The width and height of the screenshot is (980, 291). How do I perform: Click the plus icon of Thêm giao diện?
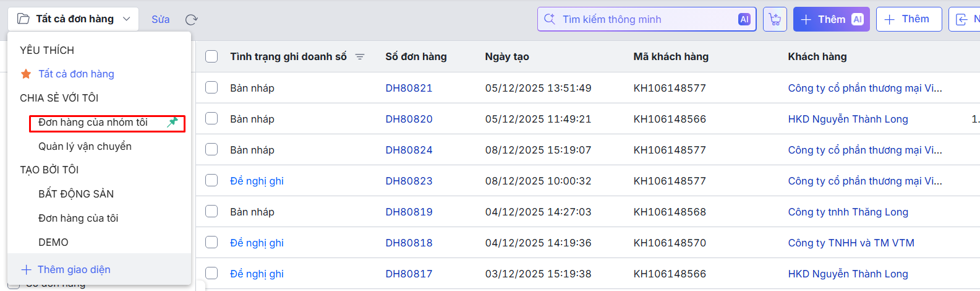(26, 270)
